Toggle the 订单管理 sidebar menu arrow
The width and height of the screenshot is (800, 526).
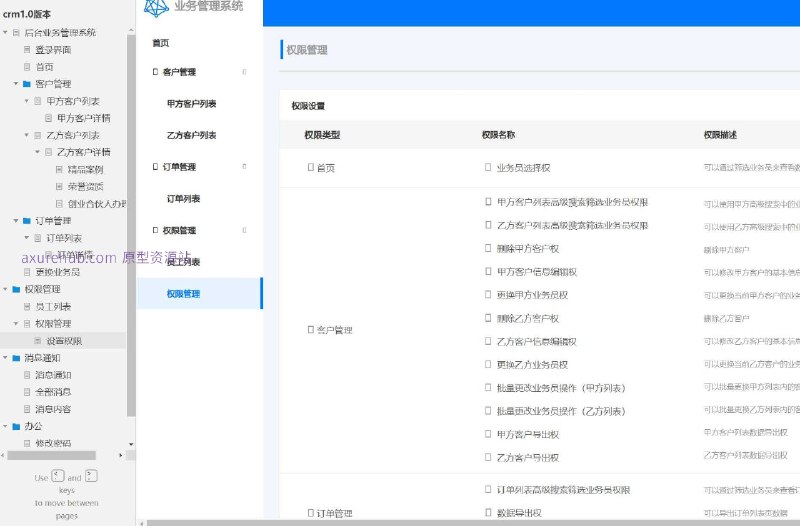click(x=244, y=166)
